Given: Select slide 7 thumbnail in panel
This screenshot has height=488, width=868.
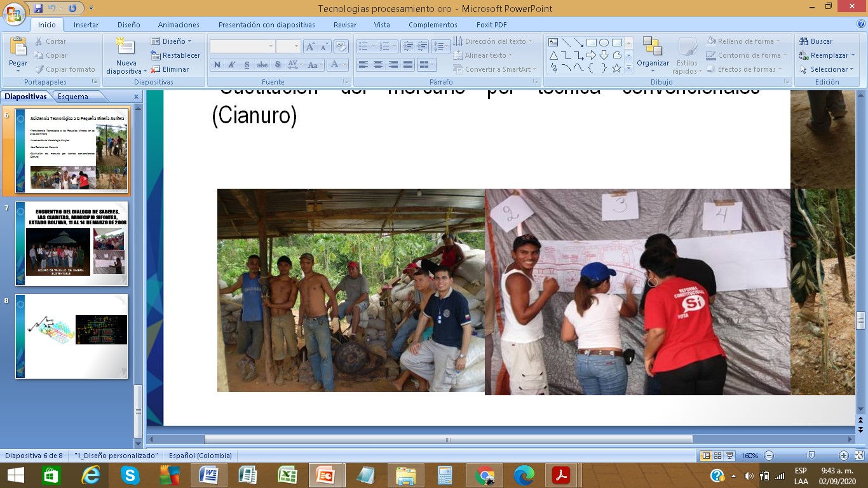Looking at the screenshot, I should [x=72, y=243].
